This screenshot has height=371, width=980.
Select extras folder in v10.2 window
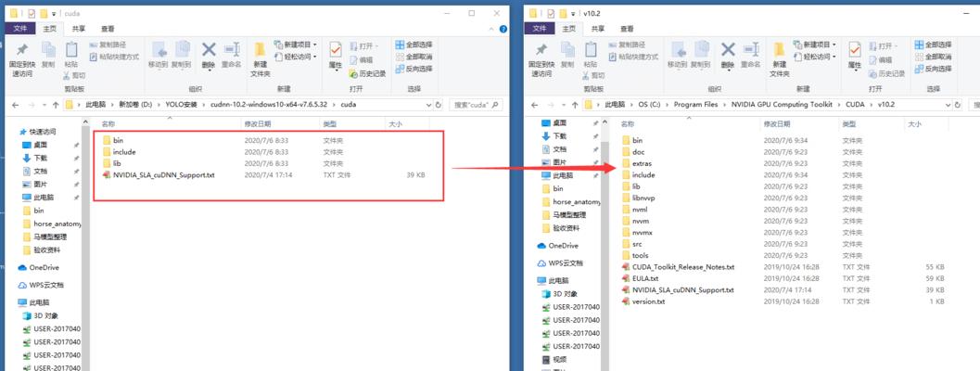click(642, 163)
